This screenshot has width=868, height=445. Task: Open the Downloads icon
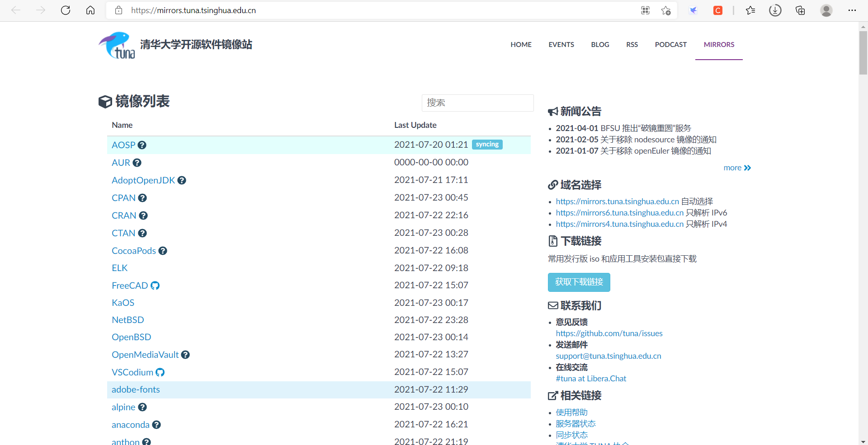(x=775, y=10)
